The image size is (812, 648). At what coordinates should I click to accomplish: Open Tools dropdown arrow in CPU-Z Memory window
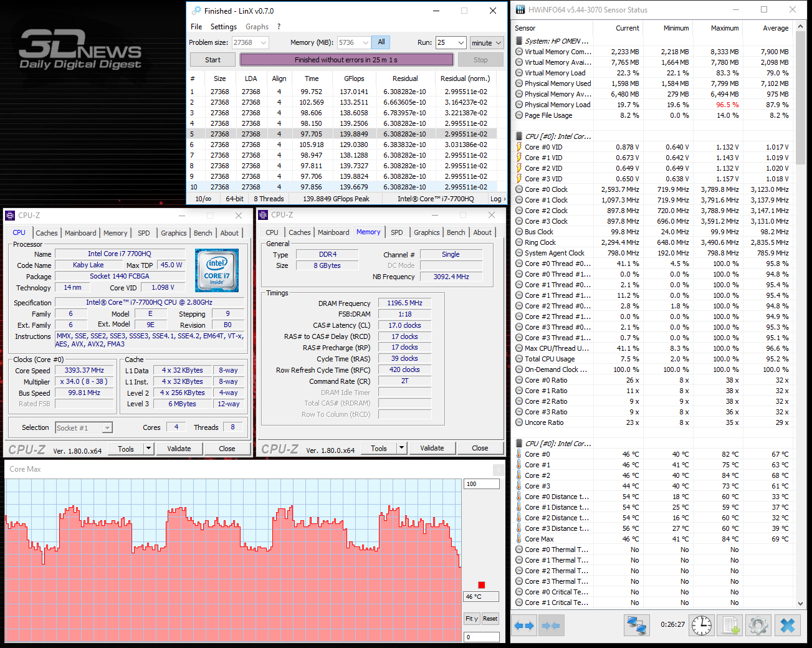pyautogui.click(x=401, y=448)
